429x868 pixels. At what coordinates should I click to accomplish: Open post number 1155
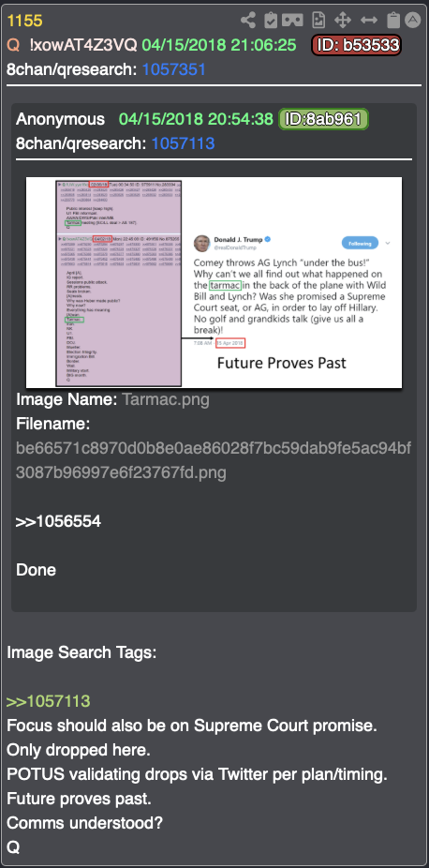point(24,21)
